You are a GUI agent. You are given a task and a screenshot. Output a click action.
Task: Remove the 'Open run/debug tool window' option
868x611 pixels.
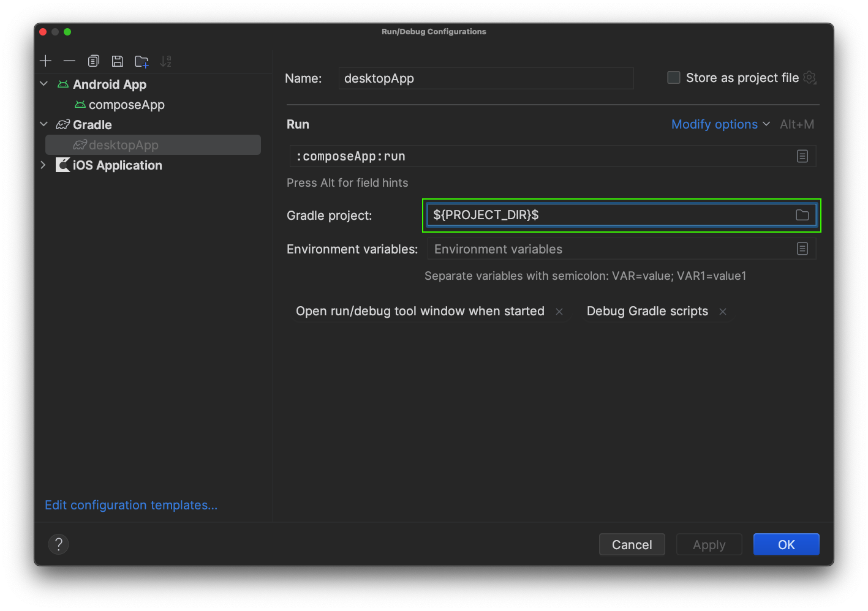[x=559, y=312]
